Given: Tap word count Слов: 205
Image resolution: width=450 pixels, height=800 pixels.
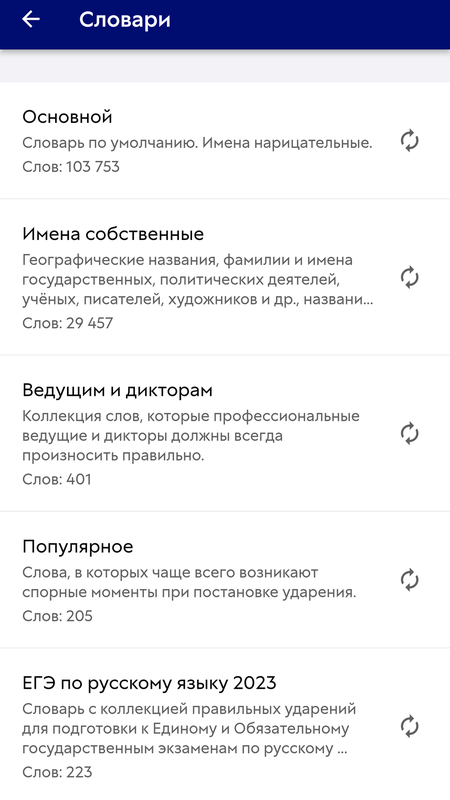Looking at the screenshot, I should [58, 616].
